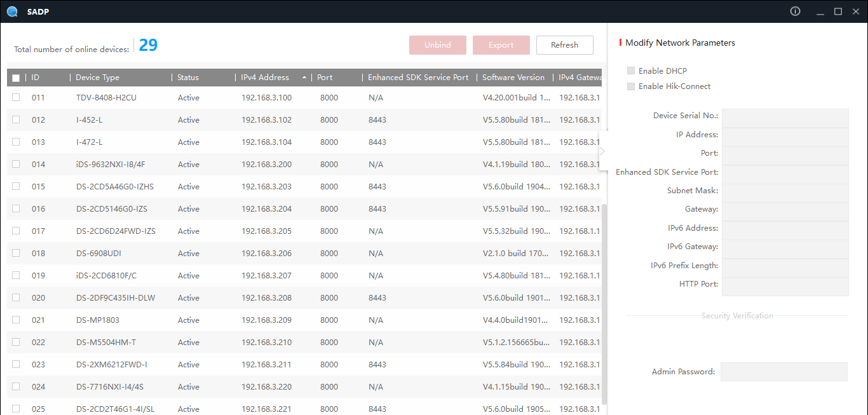Check the box for device 011
This screenshot has width=868, height=415.
16,98
